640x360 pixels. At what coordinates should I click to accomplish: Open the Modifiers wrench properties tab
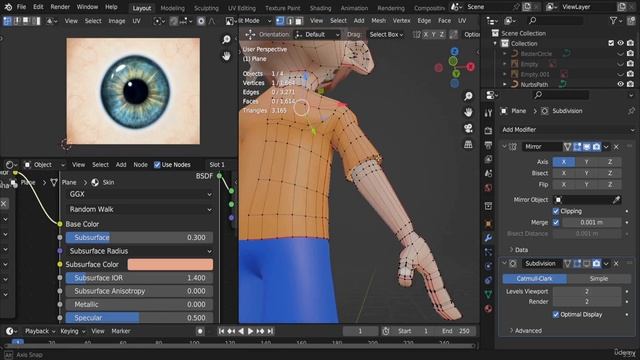click(x=488, y=238)
